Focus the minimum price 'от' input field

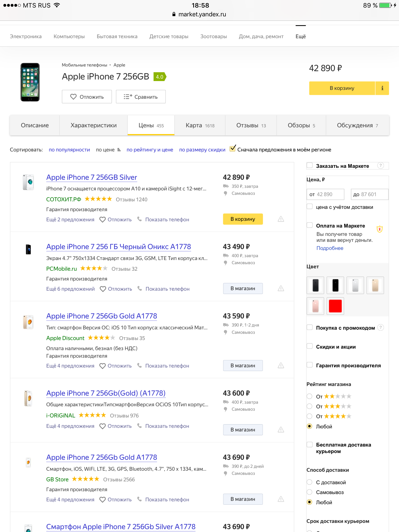coord(325,194)
